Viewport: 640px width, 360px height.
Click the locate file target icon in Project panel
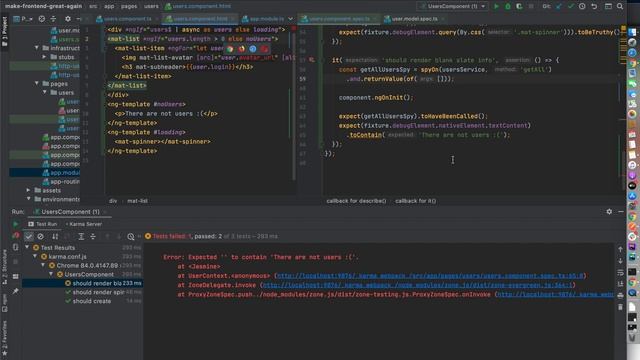tap(42, 19)
